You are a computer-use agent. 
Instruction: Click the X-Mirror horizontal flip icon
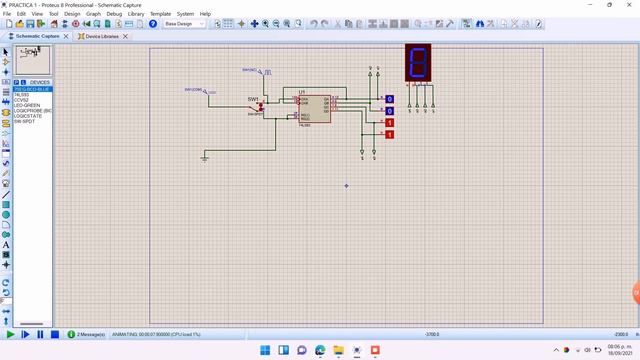pos(6,311)
